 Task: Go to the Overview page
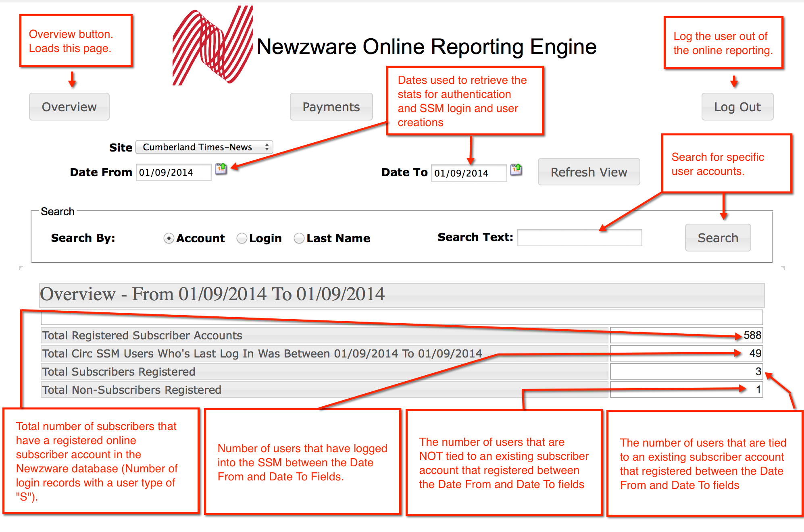coord(69,107)
